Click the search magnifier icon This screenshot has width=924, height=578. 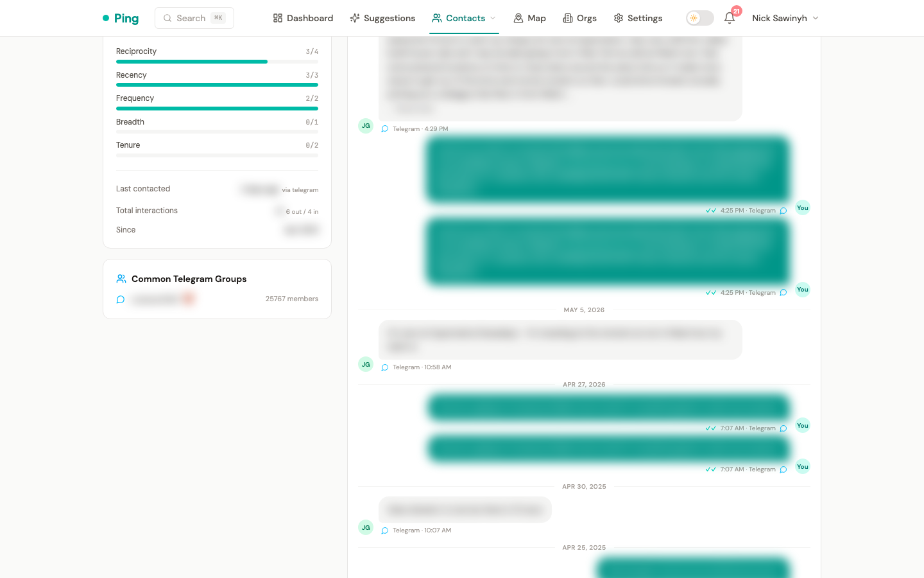[x=167, y=18]
